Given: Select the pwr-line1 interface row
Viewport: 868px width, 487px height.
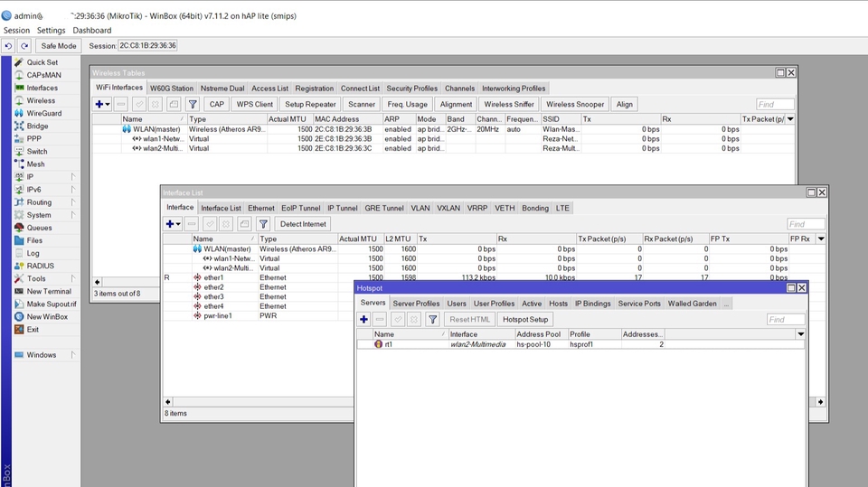Looking at the screenshot, I should pyautogui.click(x=259, y=316).
